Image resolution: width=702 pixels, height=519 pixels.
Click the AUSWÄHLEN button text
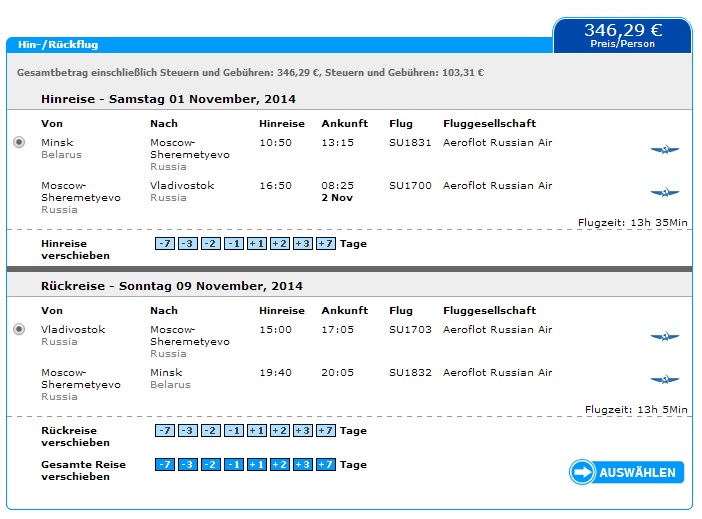coord(637,473)
